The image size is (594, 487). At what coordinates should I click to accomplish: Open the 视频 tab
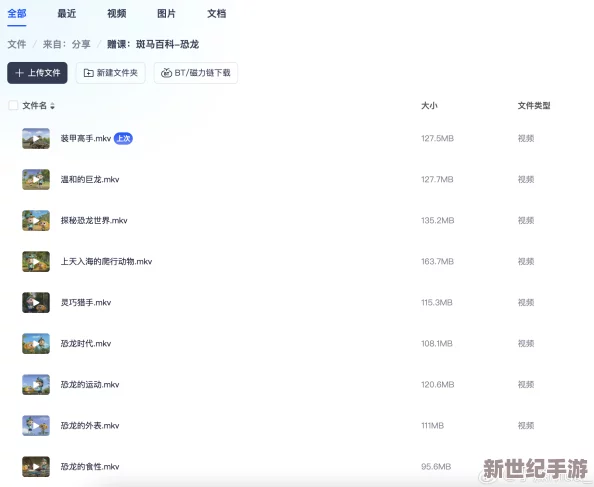pyautogui.click(x=117, y=14)
